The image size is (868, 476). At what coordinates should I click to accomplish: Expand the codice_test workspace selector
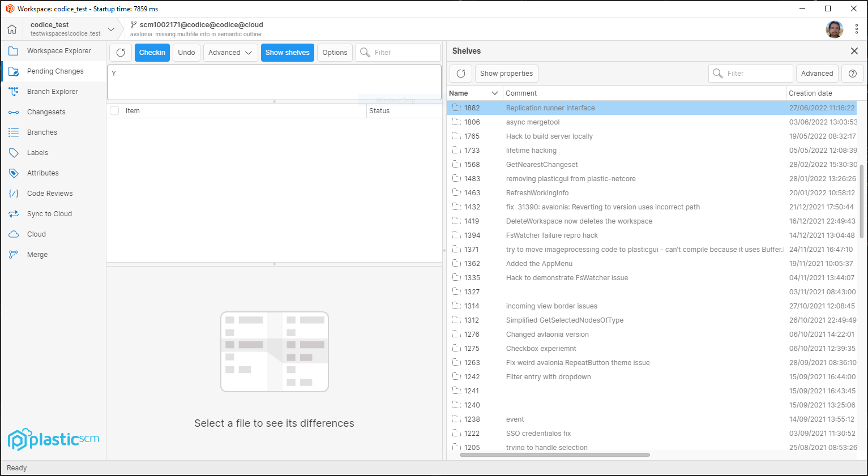pyautogui.click(x=111, y=28)
